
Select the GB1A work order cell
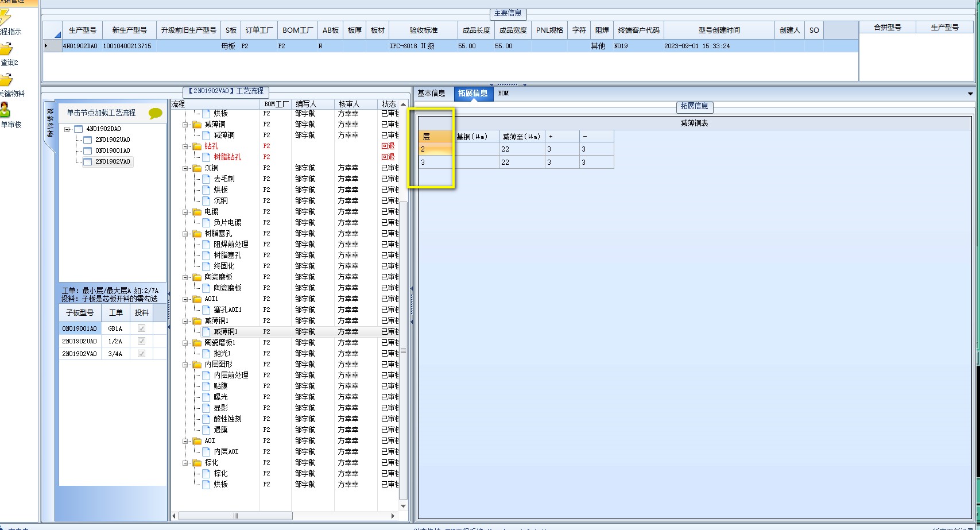[115, 328]
